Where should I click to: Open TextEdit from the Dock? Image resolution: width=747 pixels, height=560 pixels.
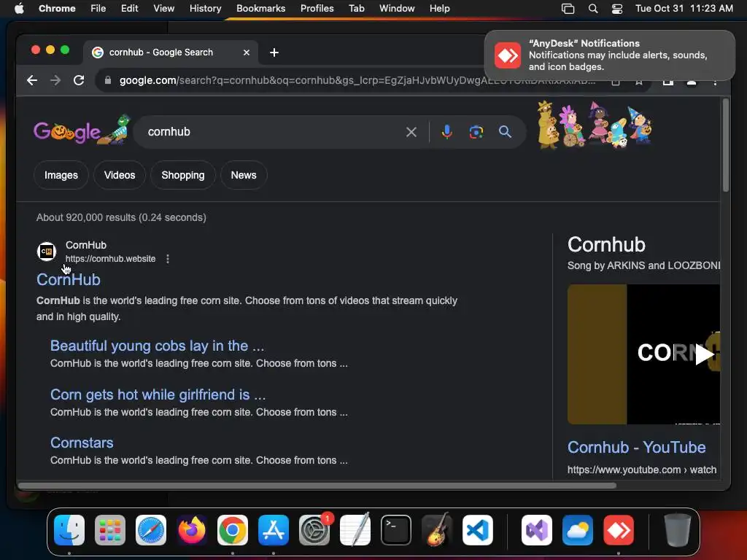click(355, 530)
